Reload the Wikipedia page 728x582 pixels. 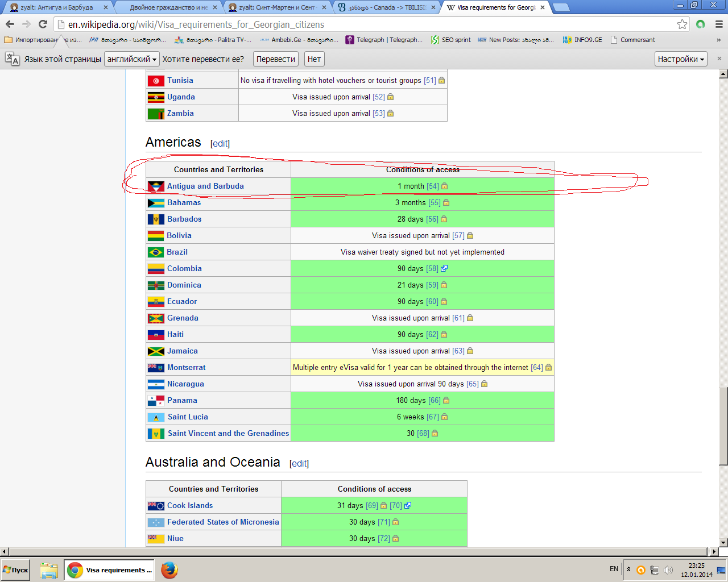43,24
